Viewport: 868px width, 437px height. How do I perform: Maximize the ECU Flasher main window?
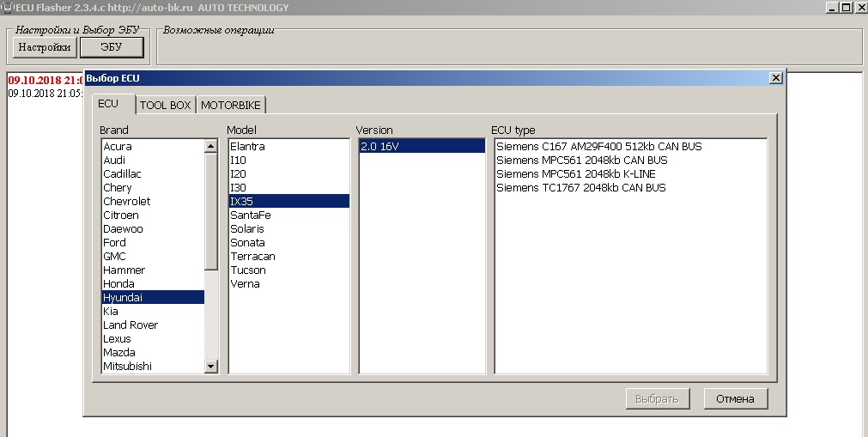coord(846,7)
